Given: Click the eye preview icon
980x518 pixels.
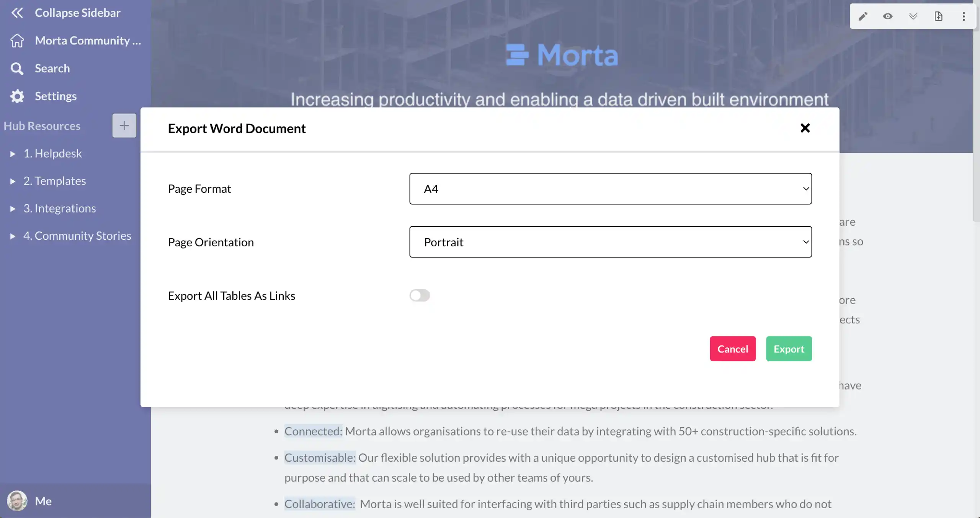Looking at the screenshot, I should click(888, 16).
